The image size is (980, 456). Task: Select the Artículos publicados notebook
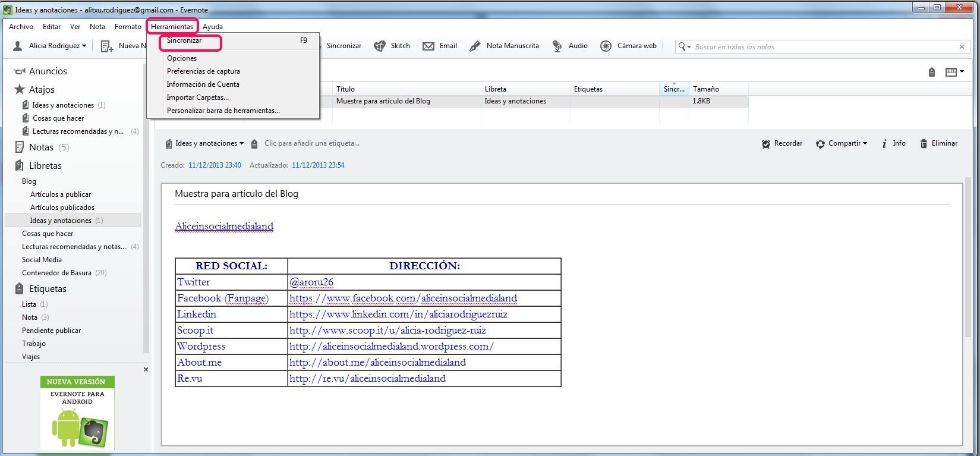pyautogui.click(x=62, y=207)
